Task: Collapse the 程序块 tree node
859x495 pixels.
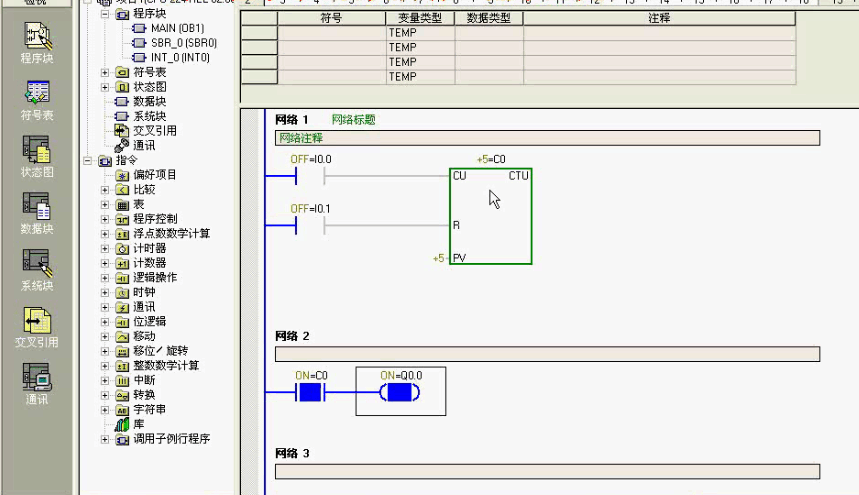Action: (x=105, y=14)
